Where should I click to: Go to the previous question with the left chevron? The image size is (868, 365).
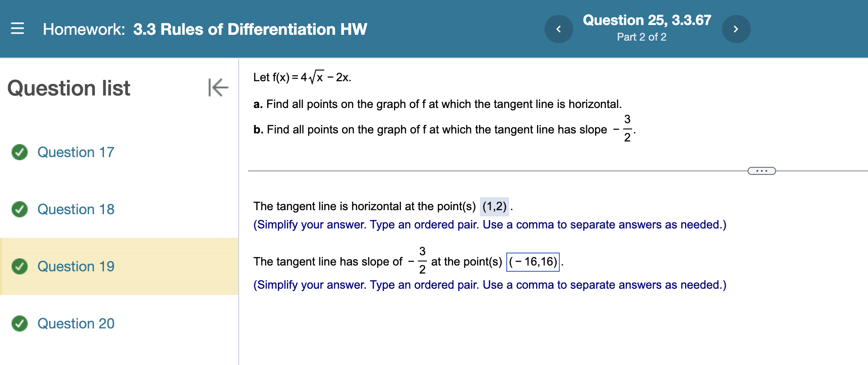[558, 29]
